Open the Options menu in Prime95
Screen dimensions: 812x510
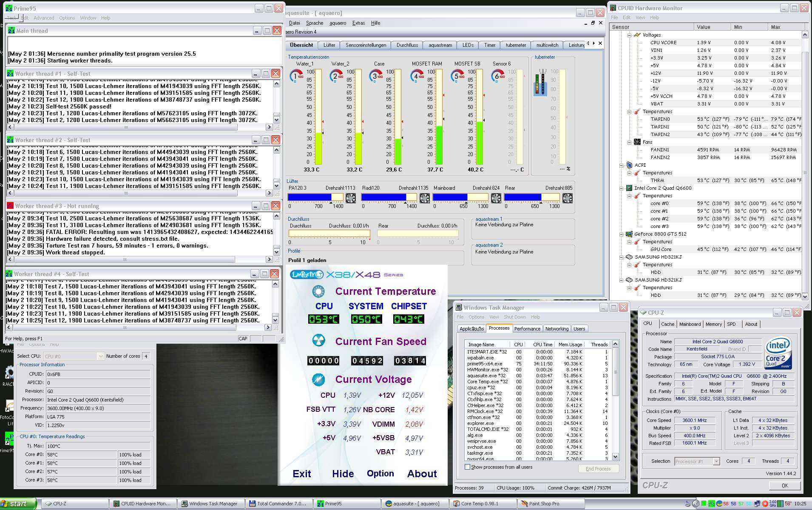tap(67, 18)
